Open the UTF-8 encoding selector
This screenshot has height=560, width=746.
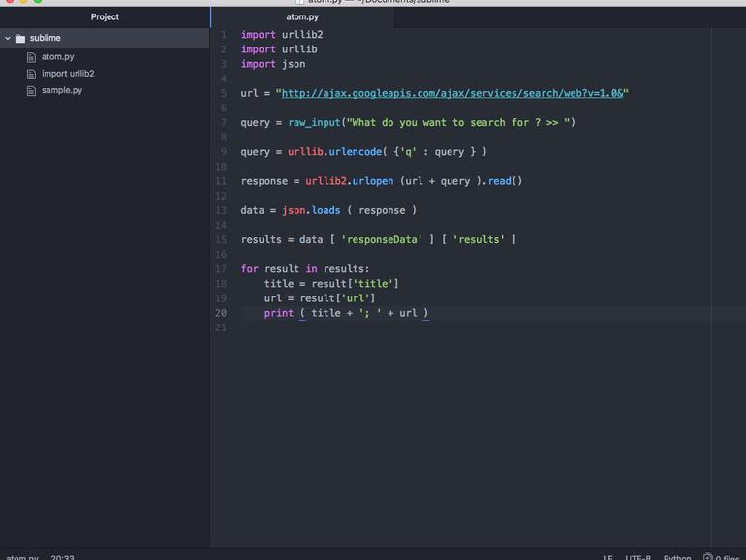(637, 557)
